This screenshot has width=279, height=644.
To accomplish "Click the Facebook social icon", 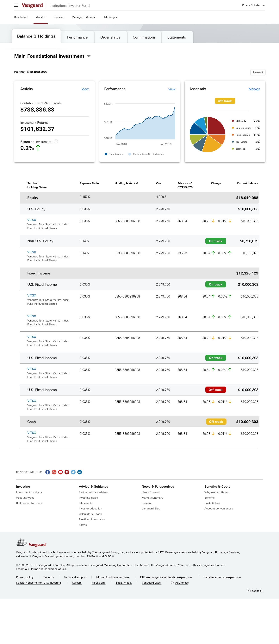I will [47, 472].
